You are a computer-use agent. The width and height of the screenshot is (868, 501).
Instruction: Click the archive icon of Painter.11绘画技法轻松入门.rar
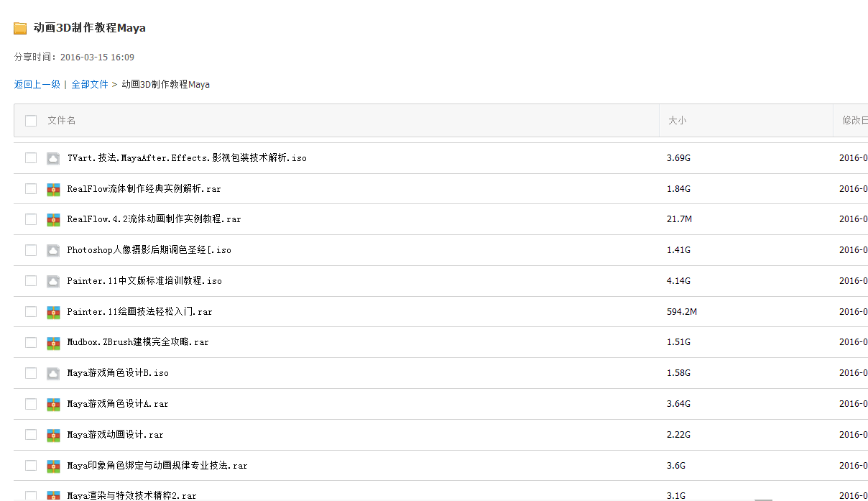pyautogui.click(x=53, y=312)
